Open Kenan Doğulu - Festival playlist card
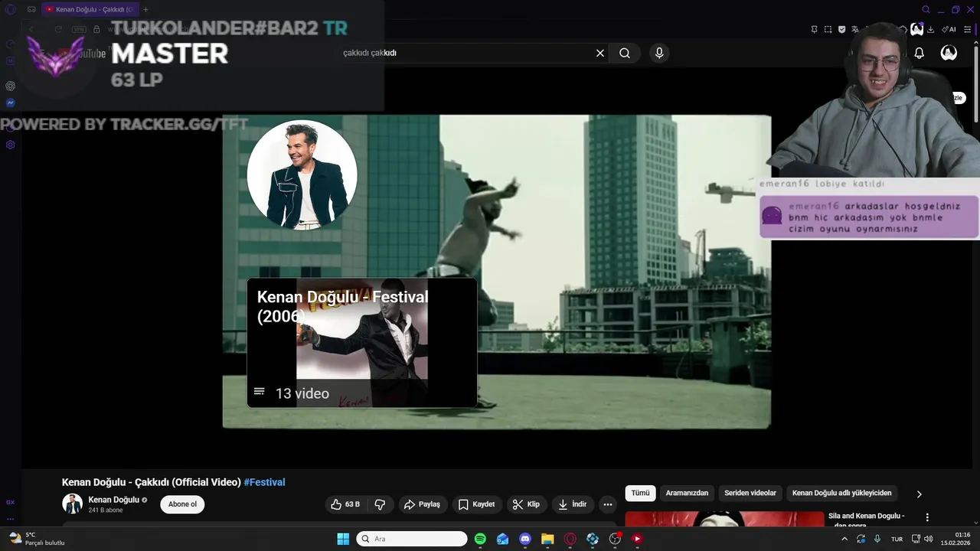 [362, 342]
